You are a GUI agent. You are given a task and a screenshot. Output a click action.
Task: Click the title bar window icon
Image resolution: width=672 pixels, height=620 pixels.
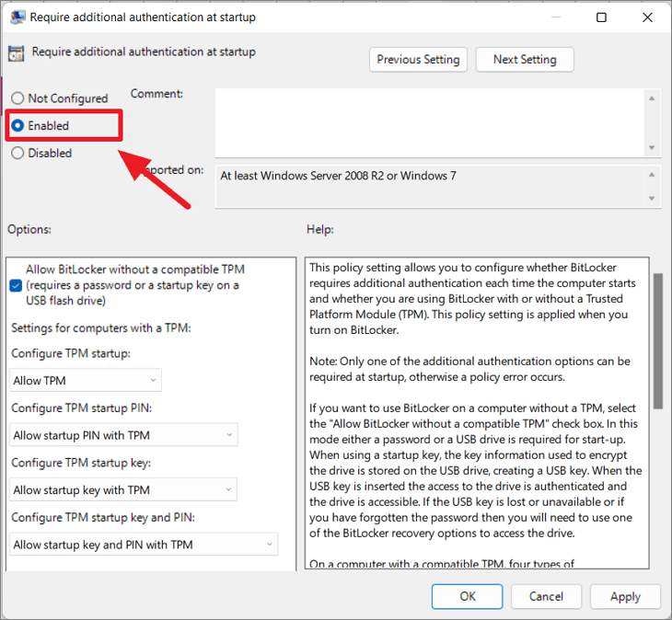[17, 17]
